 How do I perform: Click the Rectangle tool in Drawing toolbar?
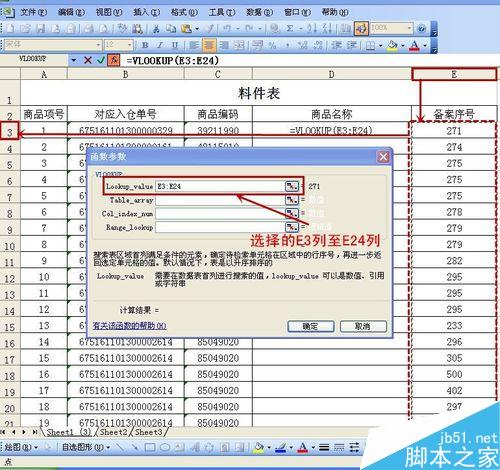tap(150, 447)
